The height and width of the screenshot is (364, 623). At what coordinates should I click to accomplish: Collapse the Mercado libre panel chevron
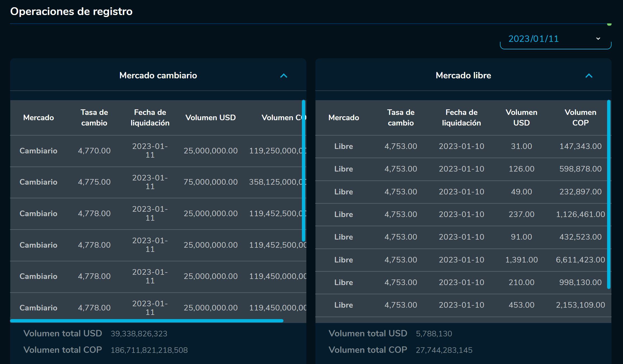coord(589,76)
